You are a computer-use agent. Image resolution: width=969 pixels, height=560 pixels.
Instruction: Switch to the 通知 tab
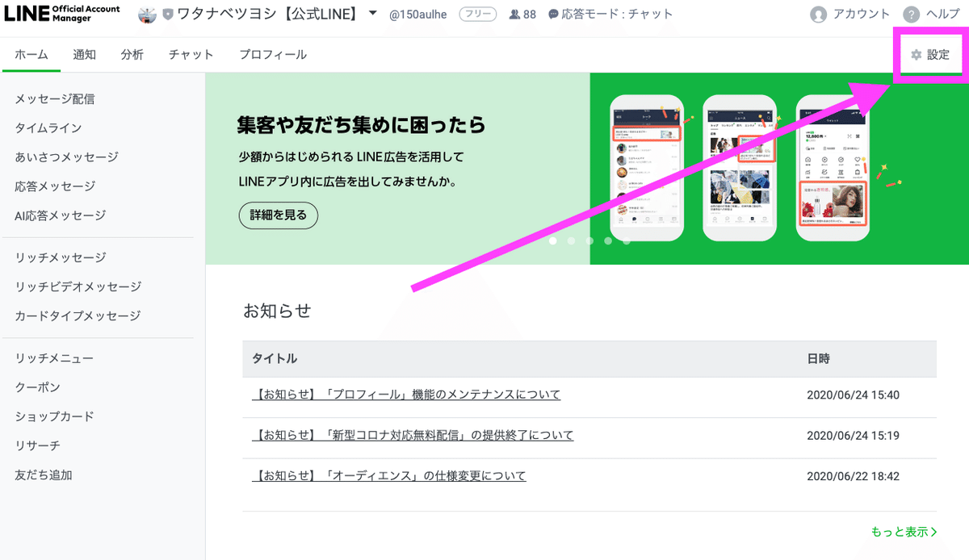(x=84, y=55)
